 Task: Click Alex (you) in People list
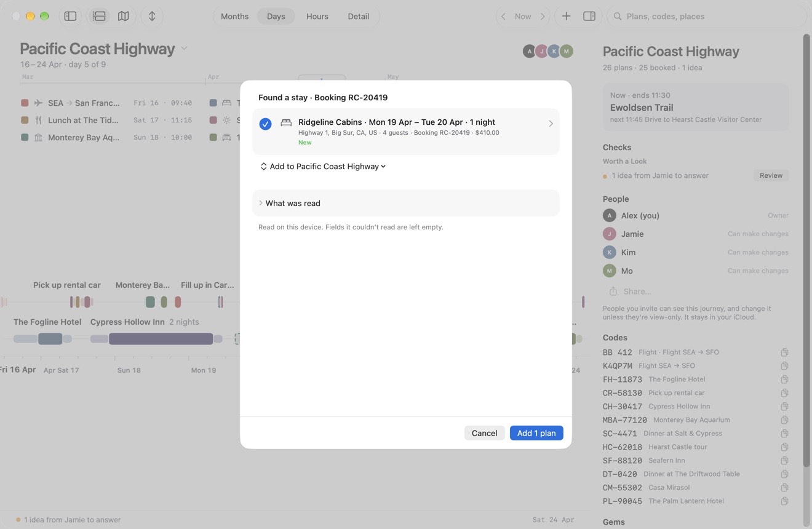click(x=696, y=215)
